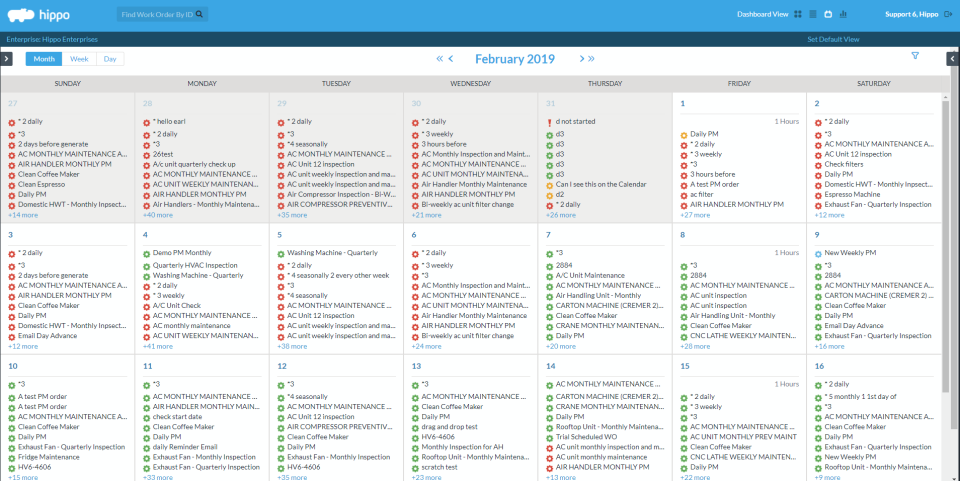Click 'Enterprise: Hippo Enterprises' link
Viewport: 960px width, 481px height.
pyautogui.click(x=52, y=39)
